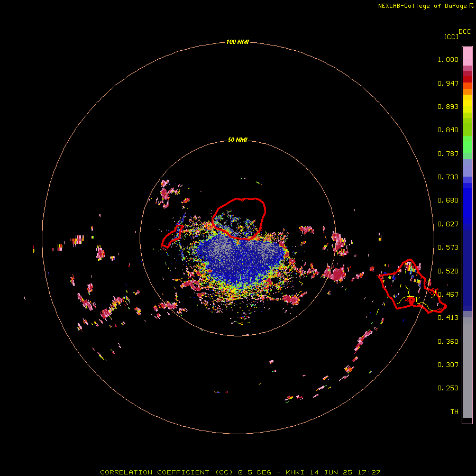The height and width of the screenshot is (476, 476).
Task: Click the large red island outline at right
Action: [411, 287]
